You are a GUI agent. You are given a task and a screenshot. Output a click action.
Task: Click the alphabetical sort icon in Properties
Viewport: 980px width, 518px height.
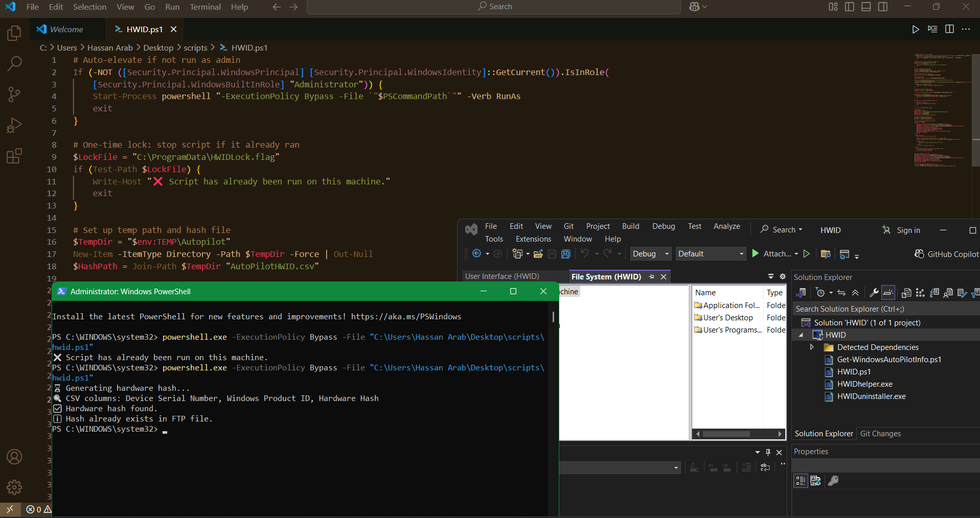(815, 481)
